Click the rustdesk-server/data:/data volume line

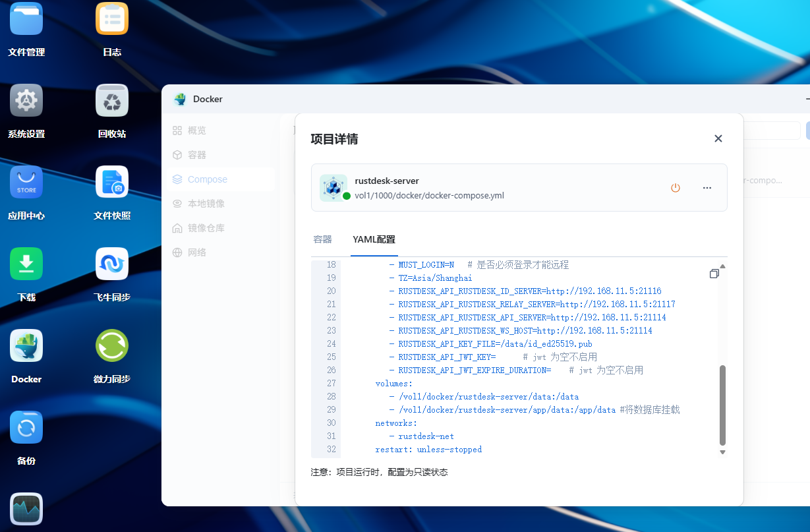[x=484, y=396]
